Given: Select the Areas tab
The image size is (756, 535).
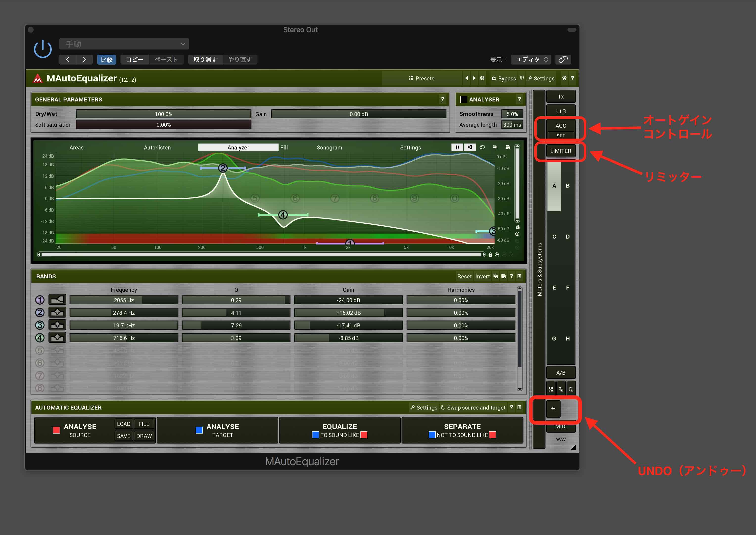Looking at the screenshot, I should (76, 147).
